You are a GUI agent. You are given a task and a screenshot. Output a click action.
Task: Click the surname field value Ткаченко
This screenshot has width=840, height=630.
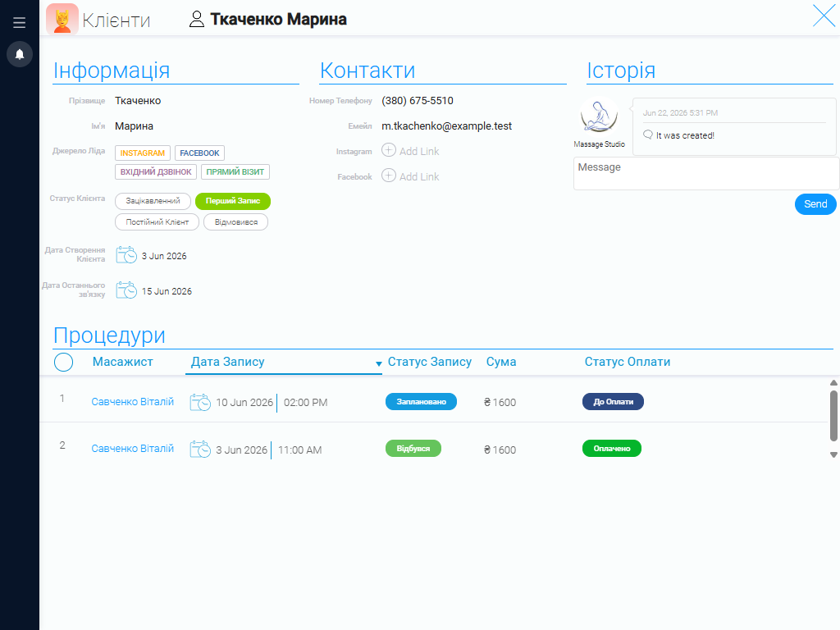click(x=138, y=101)
